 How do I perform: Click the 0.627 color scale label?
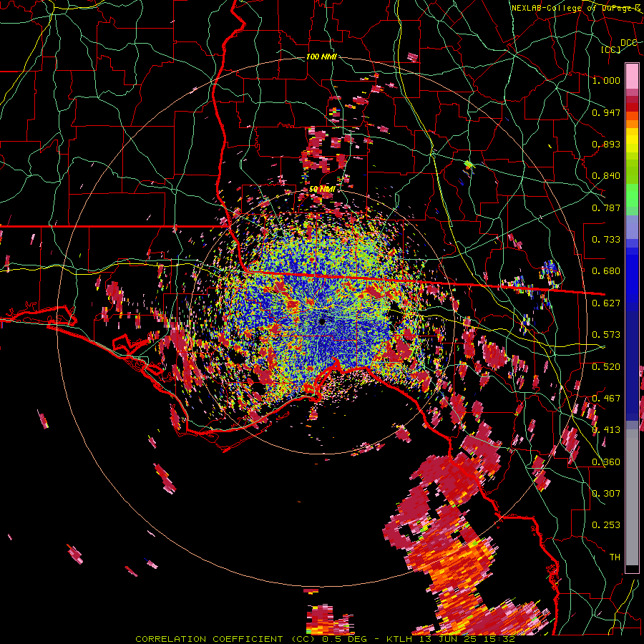[x=606, y=303]
